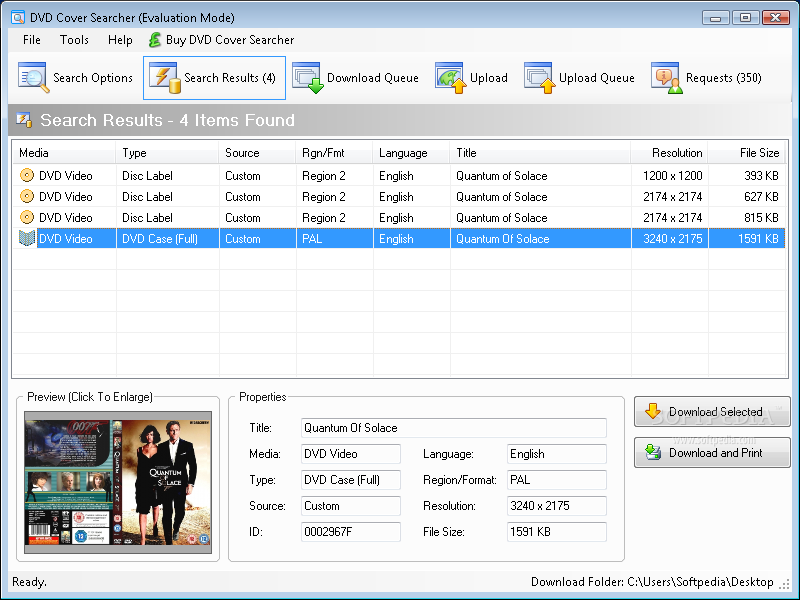Image resolution: width=800 pixels, height=600 pixels.
Task: Sort by the Type column header
Action: click(x=167, y=153)
